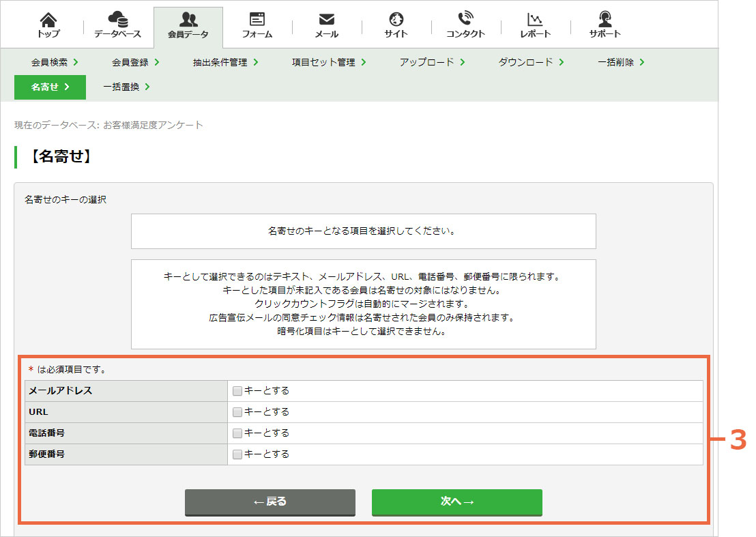This screenshot has width=756, height=537.
Task: Open the 一括置換 submenu item
Action: point(126,87)
